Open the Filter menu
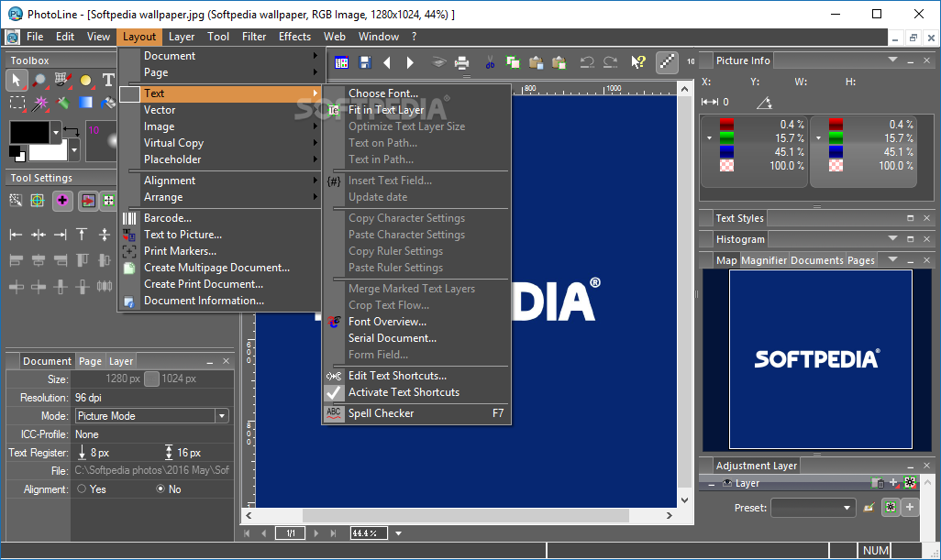This screenshot has height=560, width=941. pos(254,37)
